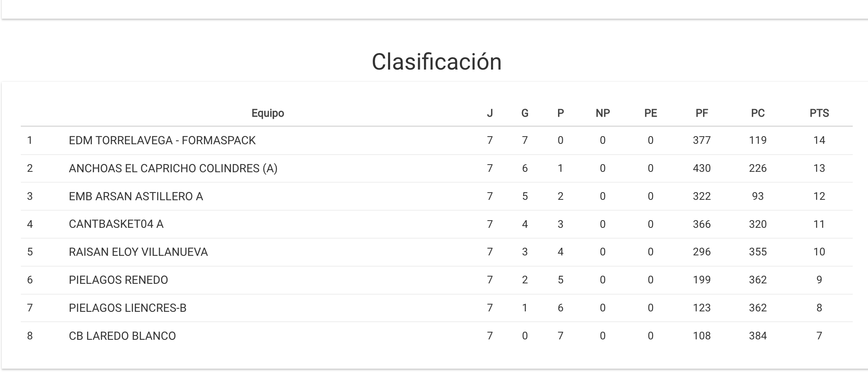The height and width of the screenshot is (389, 868).
Task: Click the G column header
Action: pos(525,113)
